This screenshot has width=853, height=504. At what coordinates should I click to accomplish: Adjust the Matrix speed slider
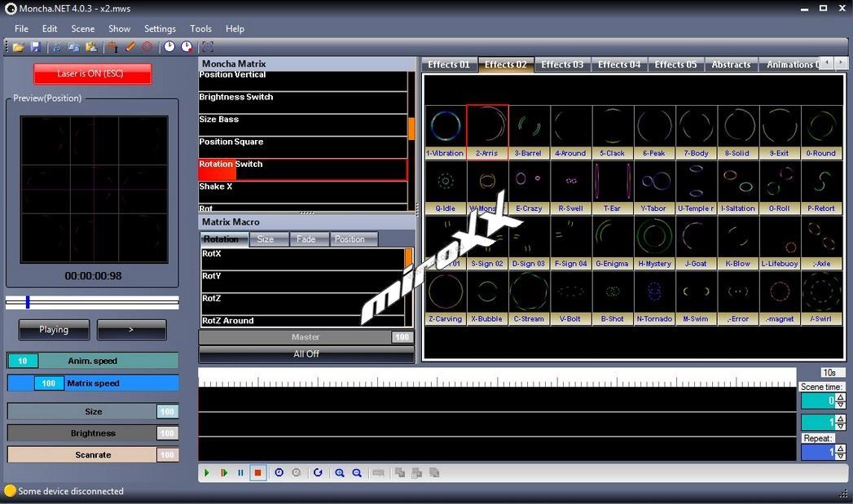tap(93, 383)
